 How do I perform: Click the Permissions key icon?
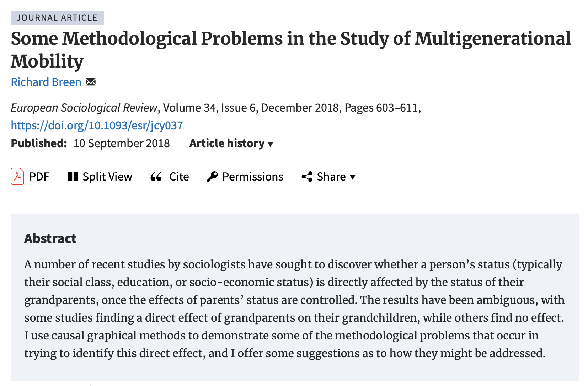[x=212, y=177]
